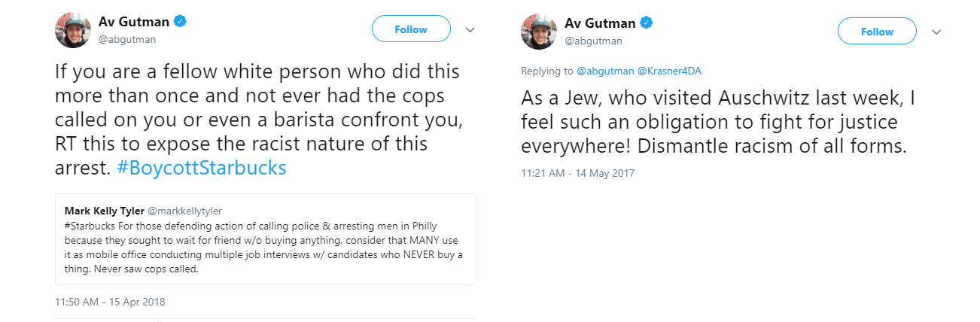Open the @abgutman reply mention
980x322 pixels.
[604, 71]
